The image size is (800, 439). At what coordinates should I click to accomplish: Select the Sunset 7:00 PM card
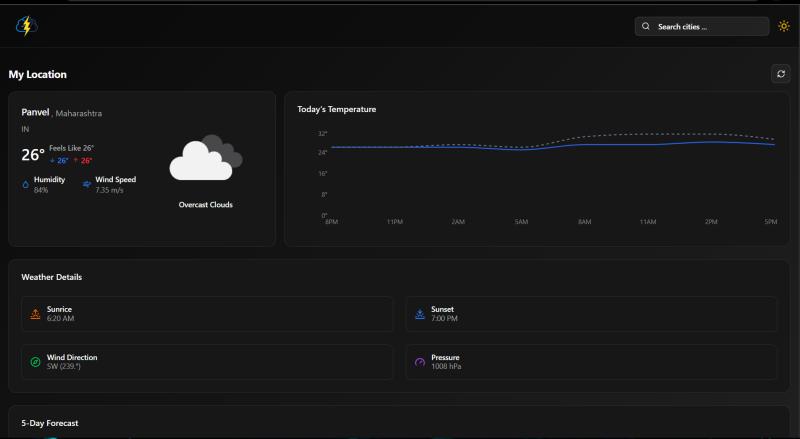pyautogui.click(x=591, y=314)
